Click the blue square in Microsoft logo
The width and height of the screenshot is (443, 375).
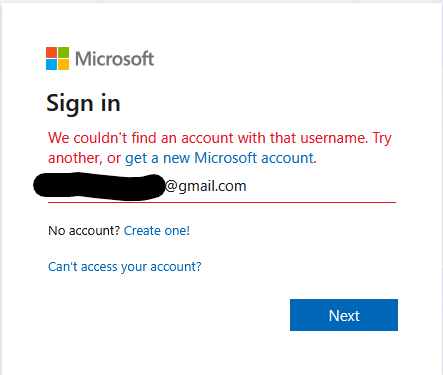pyautogui.click(x=51, y=65)
